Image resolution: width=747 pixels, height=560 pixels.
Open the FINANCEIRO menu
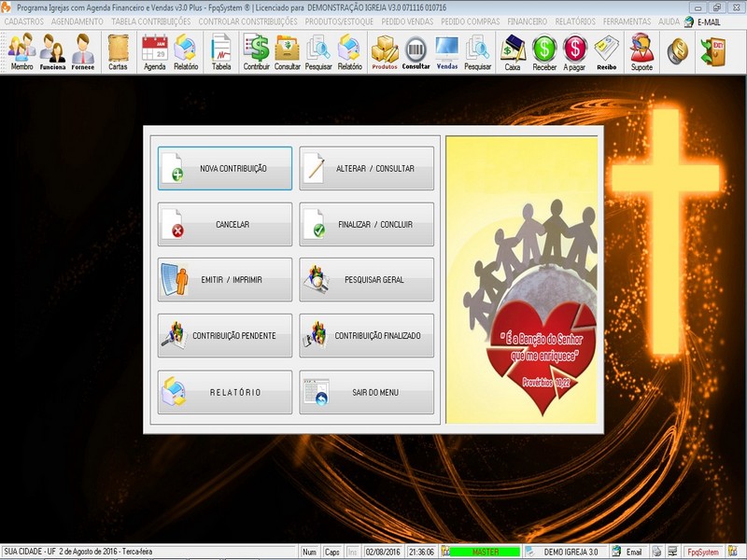tap(527, 21)
